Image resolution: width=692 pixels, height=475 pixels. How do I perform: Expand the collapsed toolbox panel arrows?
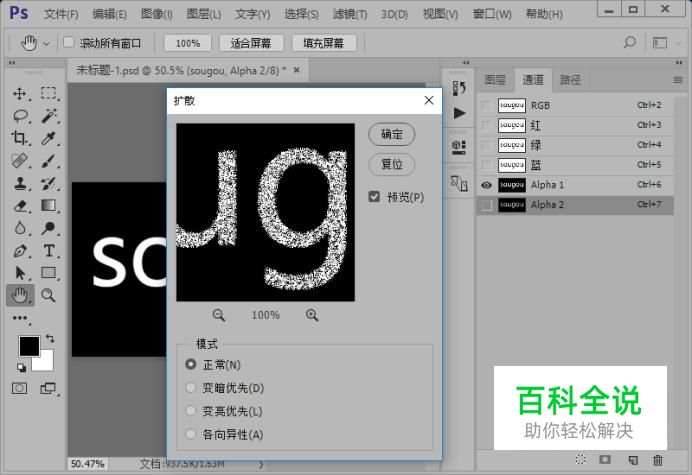(12, 63)
